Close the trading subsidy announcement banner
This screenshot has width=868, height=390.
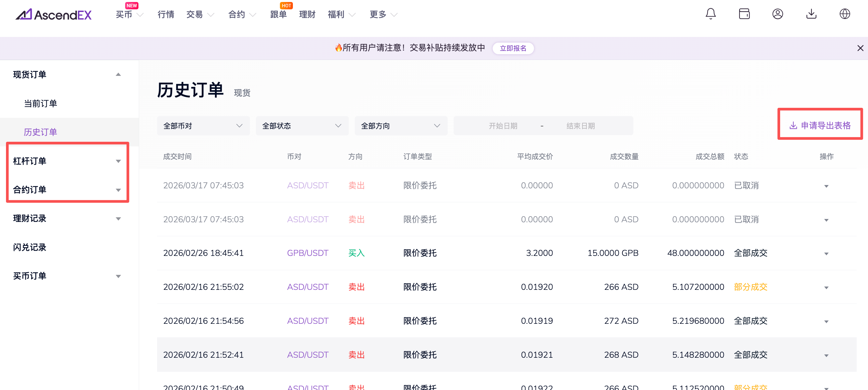[860, 48]
